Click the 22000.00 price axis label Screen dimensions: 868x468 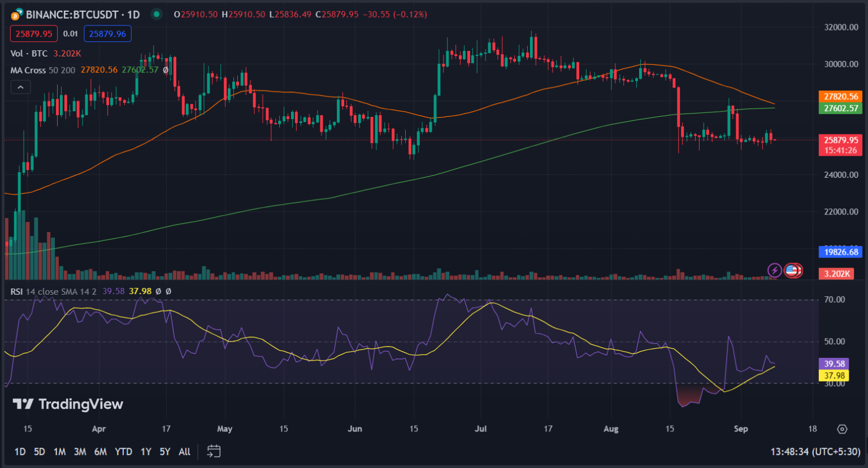coord(841,212)
